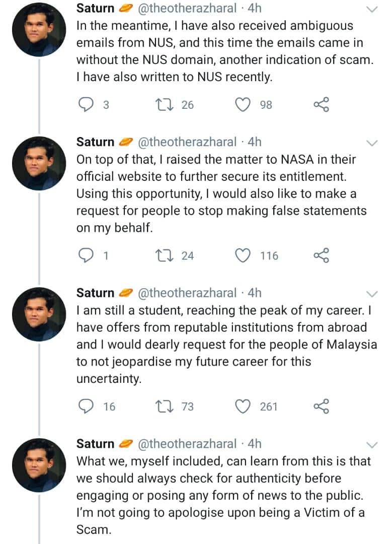Like the tweet with 261 likes
Viewport: 392px width, 544px height.
click(243, 406)
